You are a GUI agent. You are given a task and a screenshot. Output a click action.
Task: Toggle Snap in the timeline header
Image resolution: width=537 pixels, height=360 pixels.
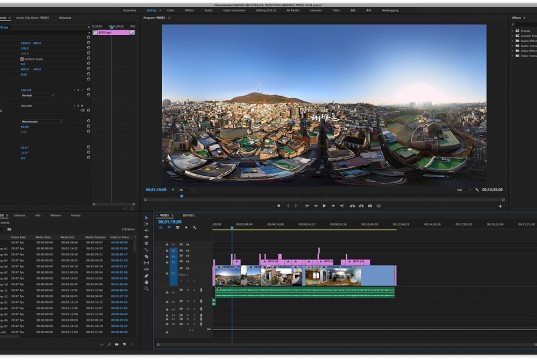(169, 228)
